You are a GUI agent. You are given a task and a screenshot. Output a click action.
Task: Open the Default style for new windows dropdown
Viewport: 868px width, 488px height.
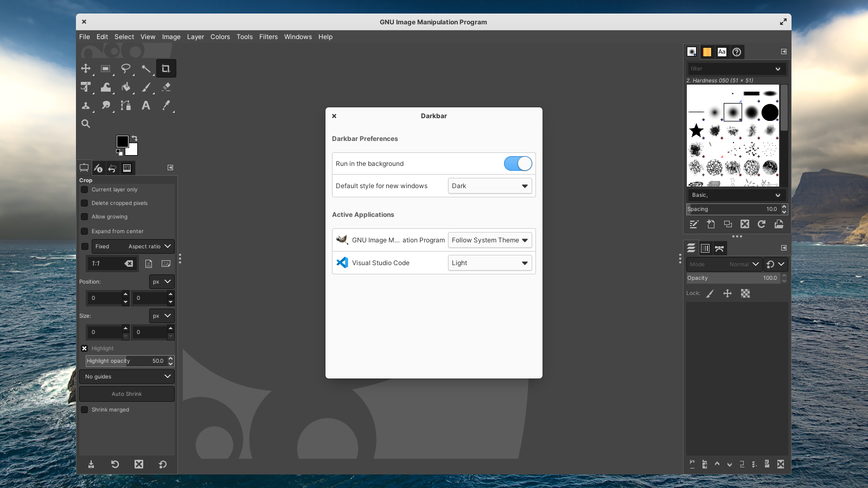point(489,185)
